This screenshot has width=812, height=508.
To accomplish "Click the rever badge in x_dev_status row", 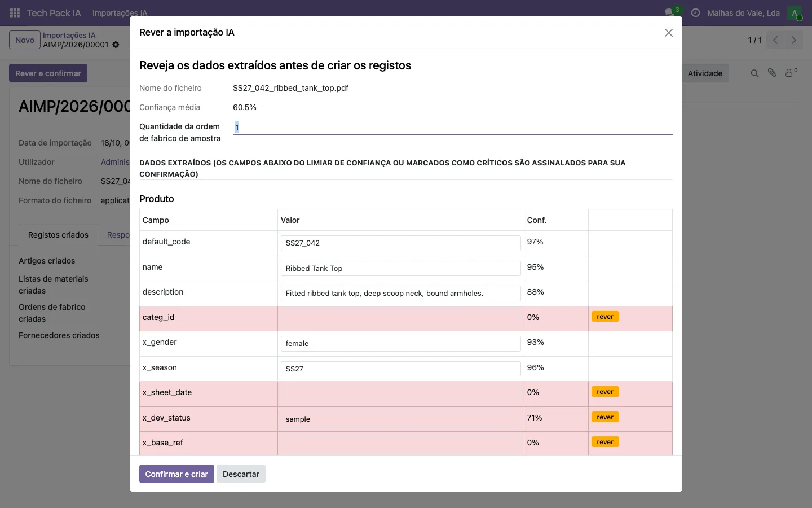I will tap(605, 417).
